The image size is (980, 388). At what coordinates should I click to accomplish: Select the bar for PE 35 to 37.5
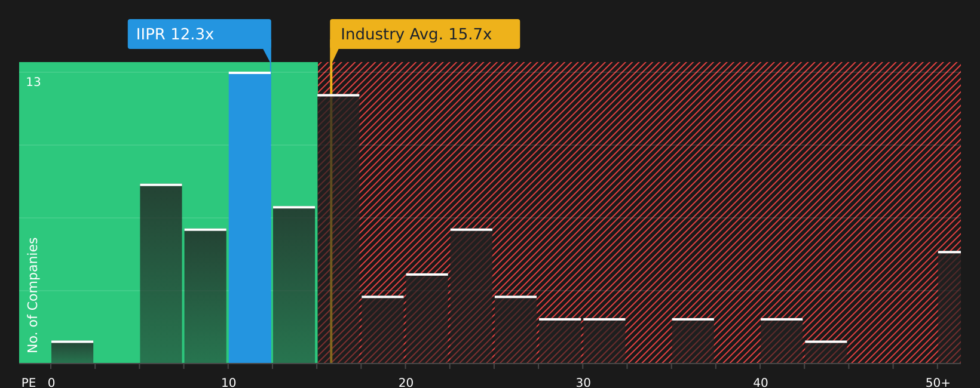click(x=693, y=341)
